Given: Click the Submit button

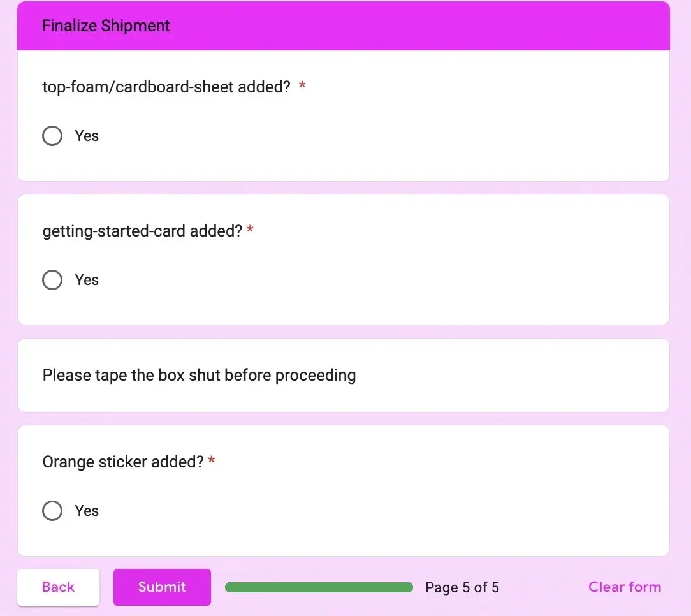Looking at the screenshot, I should 162,587.
